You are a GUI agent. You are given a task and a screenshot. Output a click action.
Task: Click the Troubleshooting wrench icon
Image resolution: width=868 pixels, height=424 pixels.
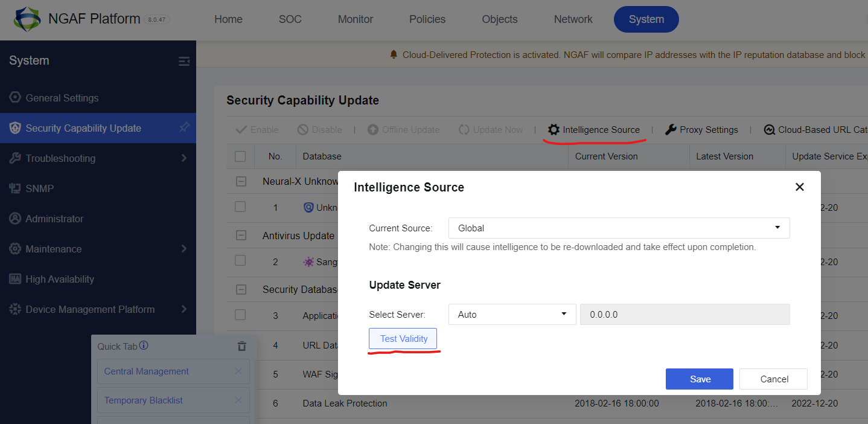tap(15, 158)
